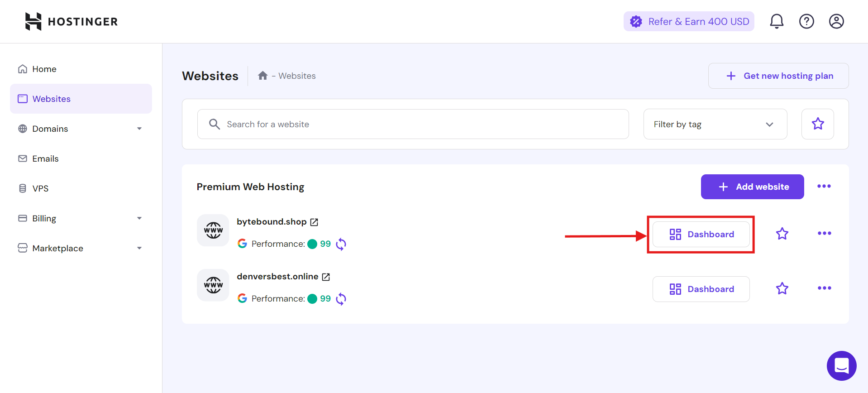Click the search magnifier icon
The height and width of the screenshot is (393, 868).
[215, 124]
